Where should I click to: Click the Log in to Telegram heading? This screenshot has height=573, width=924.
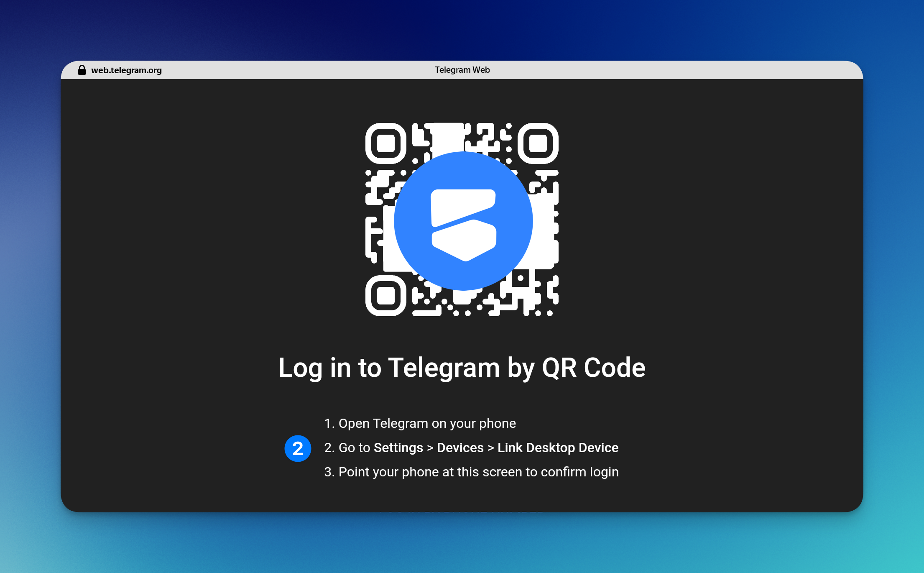coord(462,368)
